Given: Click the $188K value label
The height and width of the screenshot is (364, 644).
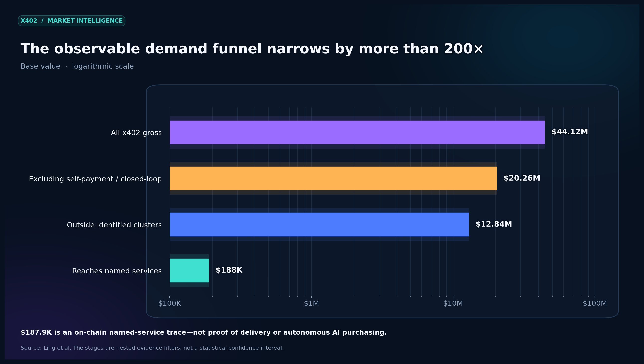Looking at the screenshot, I should click(x=229, y=270).
